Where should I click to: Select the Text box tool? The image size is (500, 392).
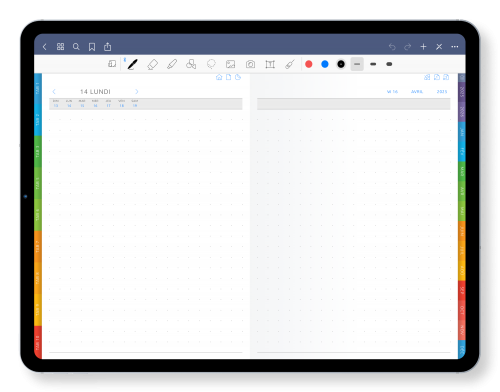(270, 64)
